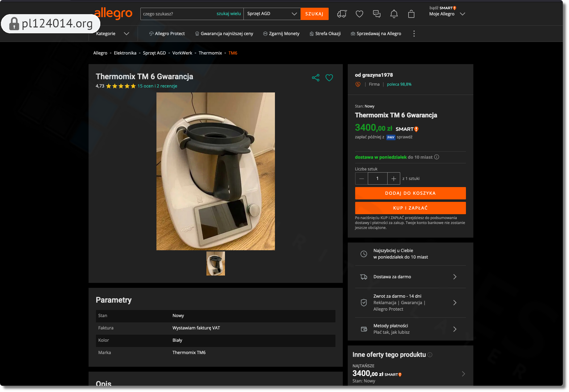569x392 pixels.
Task: Open Sprzedawaj na Allegro menu item
Action: 376,34
